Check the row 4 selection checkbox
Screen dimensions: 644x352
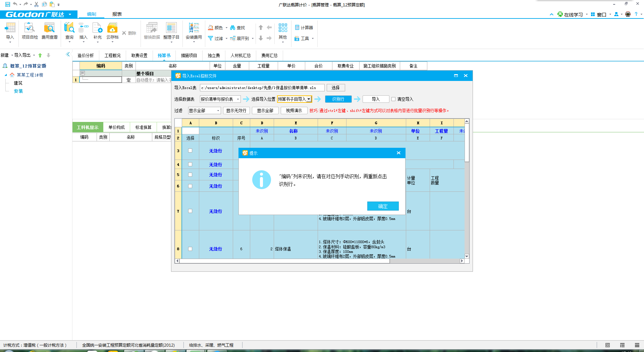click(190, 164)
